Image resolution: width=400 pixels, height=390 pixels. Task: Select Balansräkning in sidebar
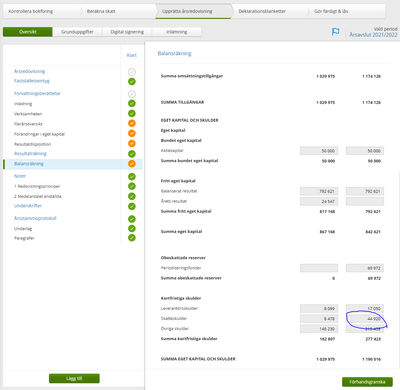tap(29, 164)
